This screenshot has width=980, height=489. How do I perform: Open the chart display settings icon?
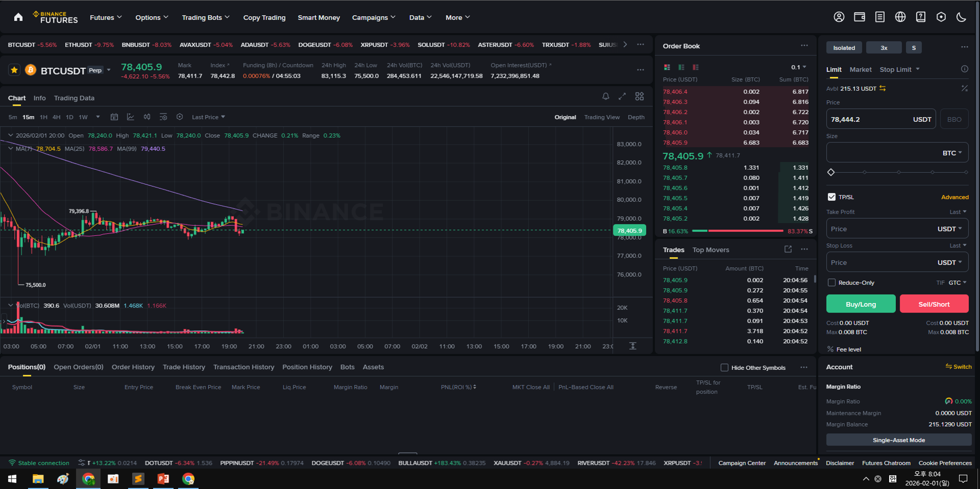[x=164, y=117]
